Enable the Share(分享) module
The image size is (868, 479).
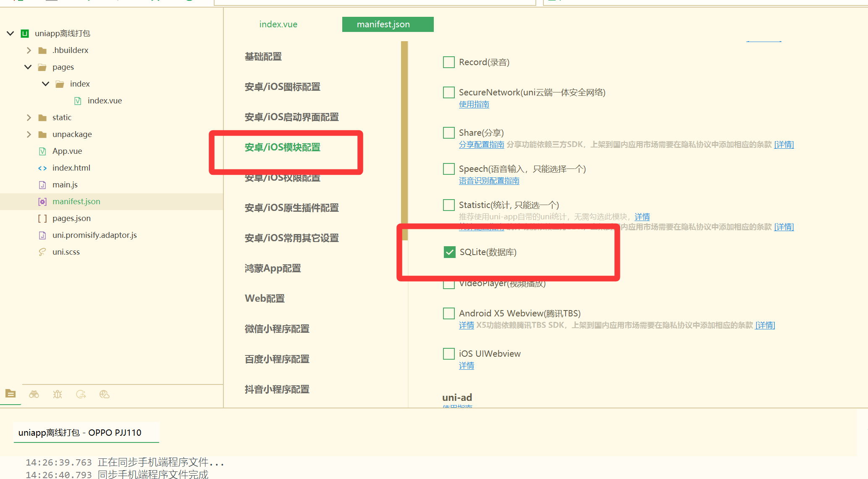(448, 132)
